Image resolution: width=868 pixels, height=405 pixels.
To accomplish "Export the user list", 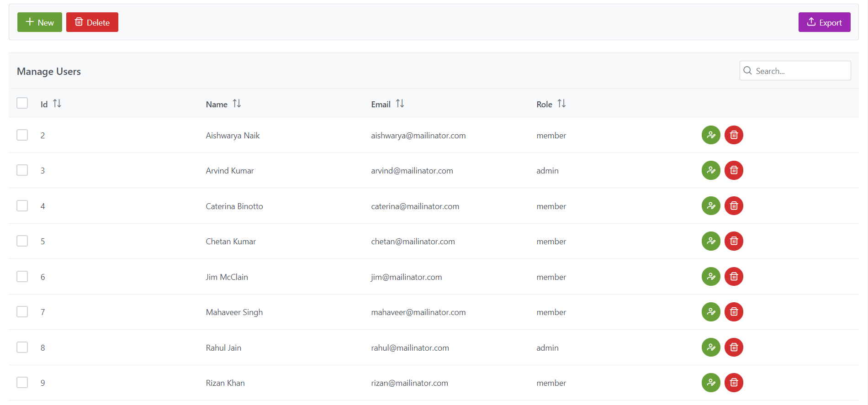I will (824, 22).
